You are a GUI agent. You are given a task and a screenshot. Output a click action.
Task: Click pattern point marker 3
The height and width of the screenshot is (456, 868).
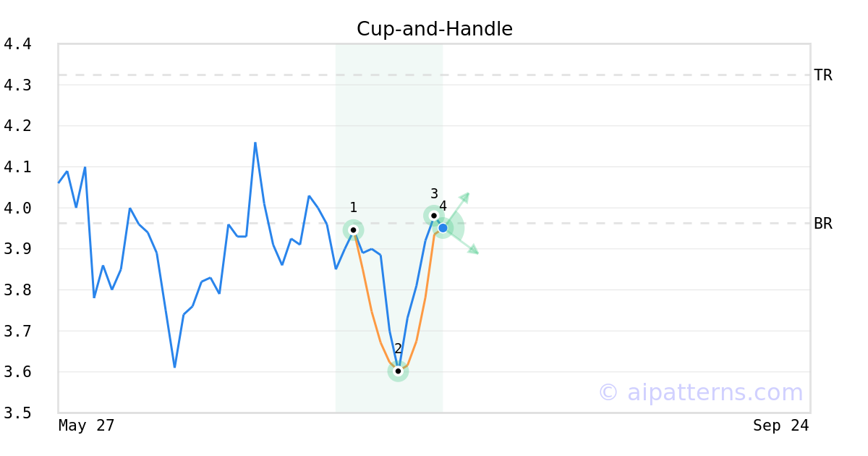[434, 216]
